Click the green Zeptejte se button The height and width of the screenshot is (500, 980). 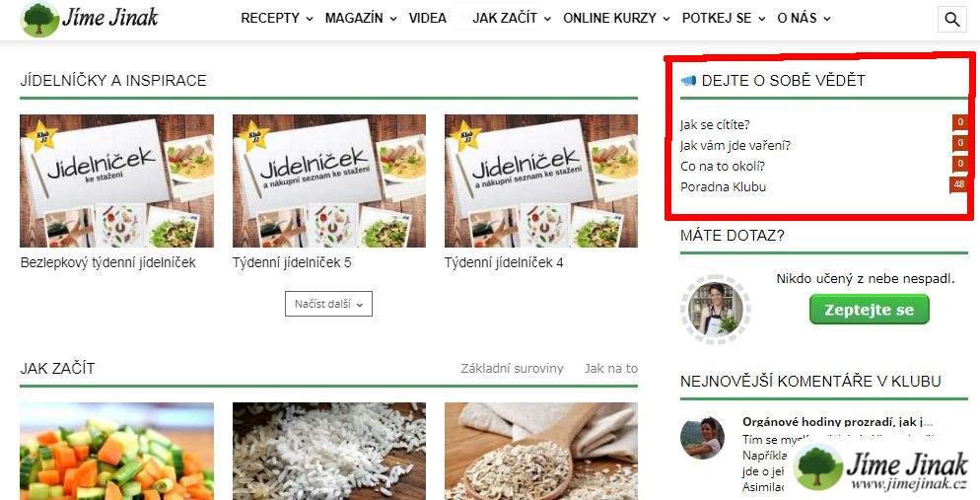[869, 310]
